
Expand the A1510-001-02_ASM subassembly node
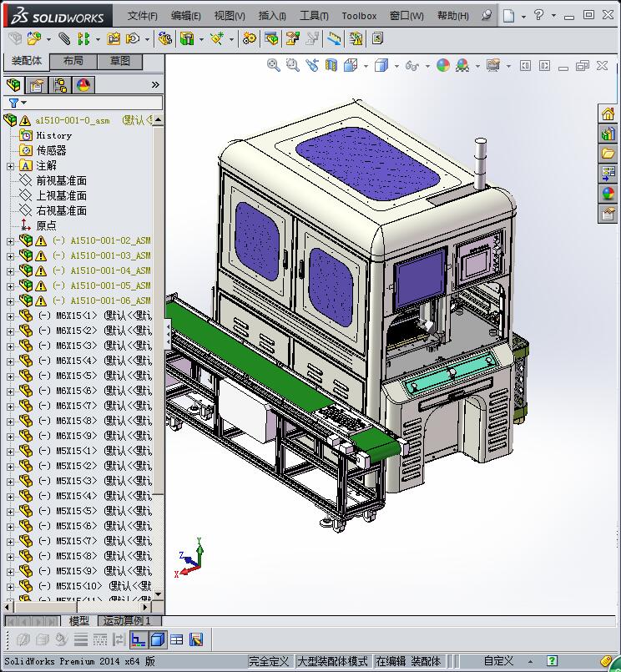tap(10, 240)
